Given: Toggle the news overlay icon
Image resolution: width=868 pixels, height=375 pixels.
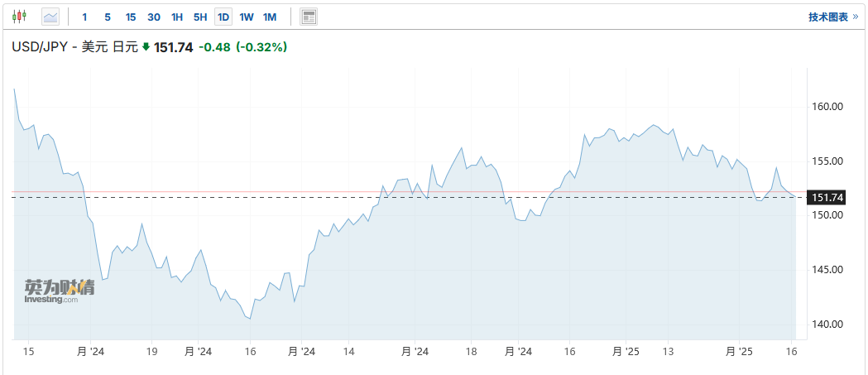Looking at the screenshot, I should tap(309, 17).
